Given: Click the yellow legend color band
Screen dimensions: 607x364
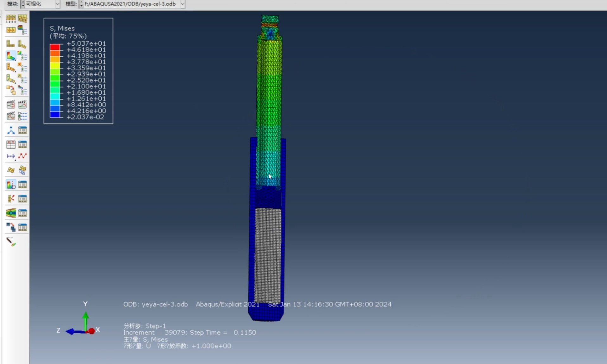Looking at the screenshot, I should coord(55,65).
